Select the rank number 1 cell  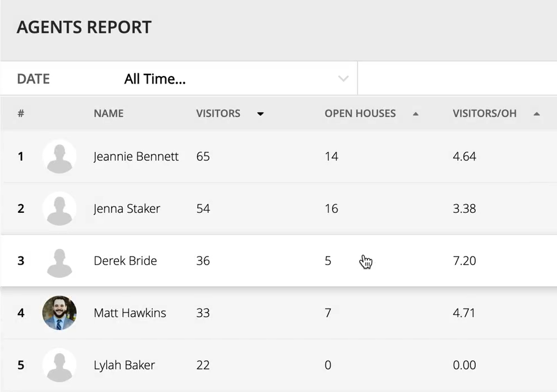(21, 156)
